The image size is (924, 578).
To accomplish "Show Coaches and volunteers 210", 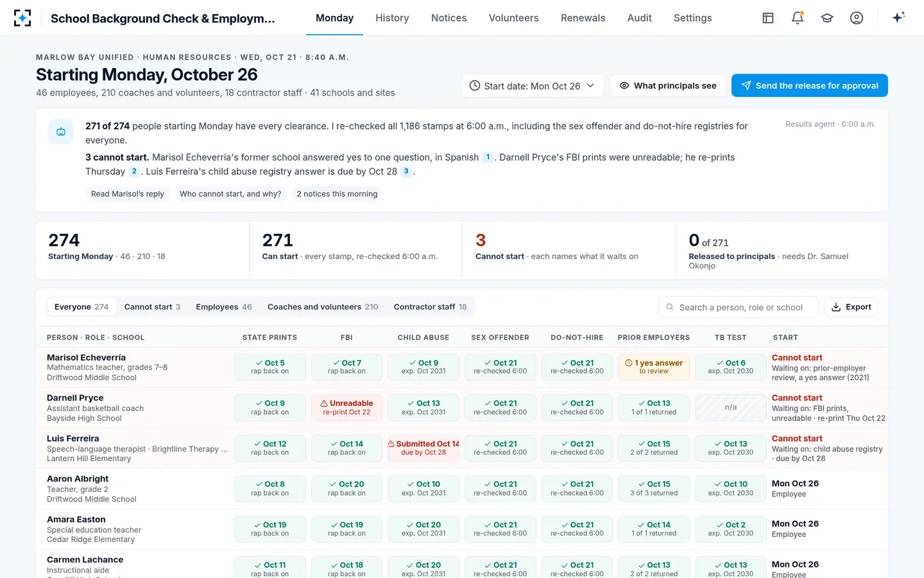I will click(x=323, y=307).
